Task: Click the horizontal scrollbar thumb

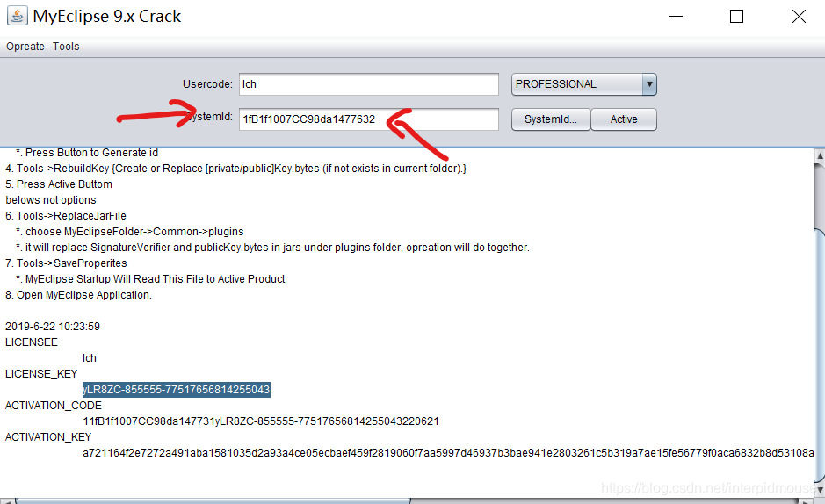Action: click(212, 500)
